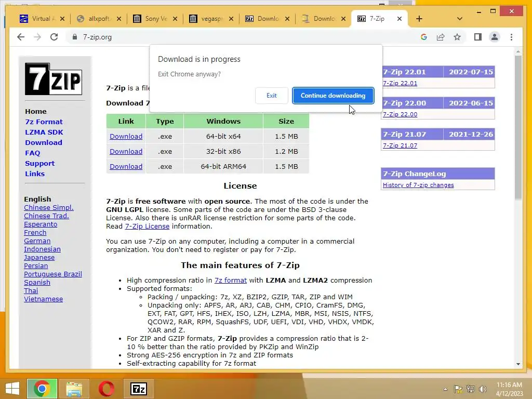Open Opera browser from taskbar
The height and width of the screenshot is (399, 532).
pyautogui.click(x=106, y=389)
